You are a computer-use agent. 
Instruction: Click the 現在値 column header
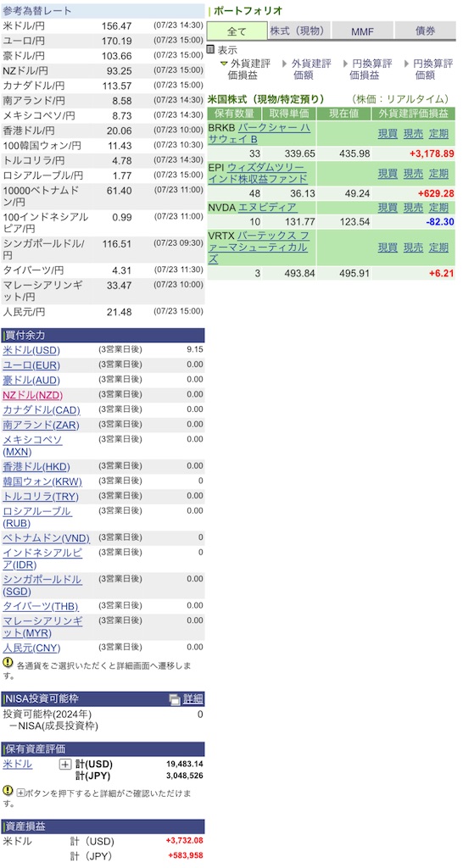pos(344,114)
